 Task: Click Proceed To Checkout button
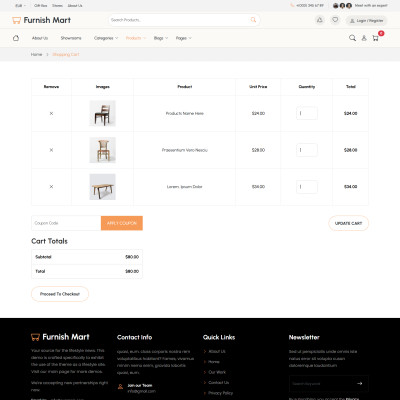[60, 294]
